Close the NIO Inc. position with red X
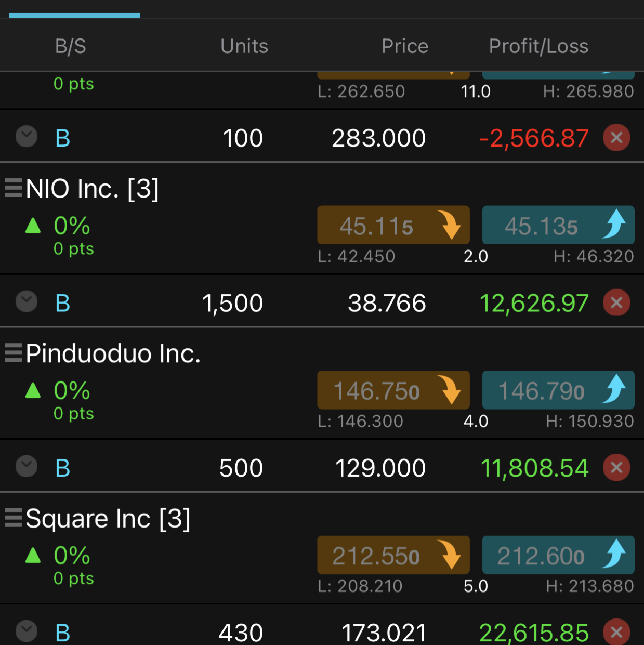 pyautogui.click(x=616, y=302)
